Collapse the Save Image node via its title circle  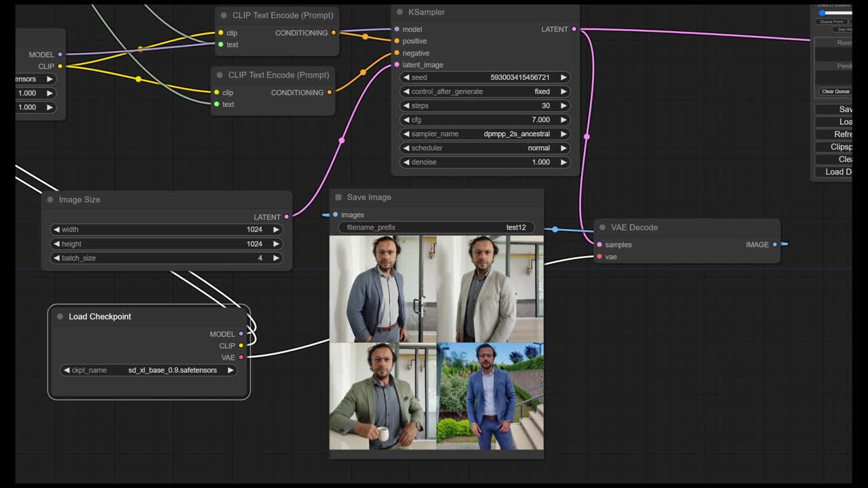(x=338, y=197)
